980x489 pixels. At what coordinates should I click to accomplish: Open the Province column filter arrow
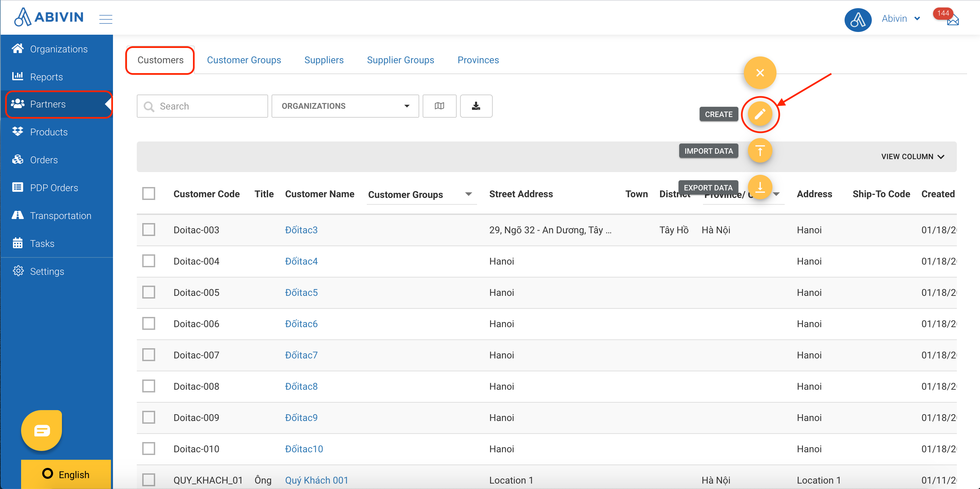777,194
